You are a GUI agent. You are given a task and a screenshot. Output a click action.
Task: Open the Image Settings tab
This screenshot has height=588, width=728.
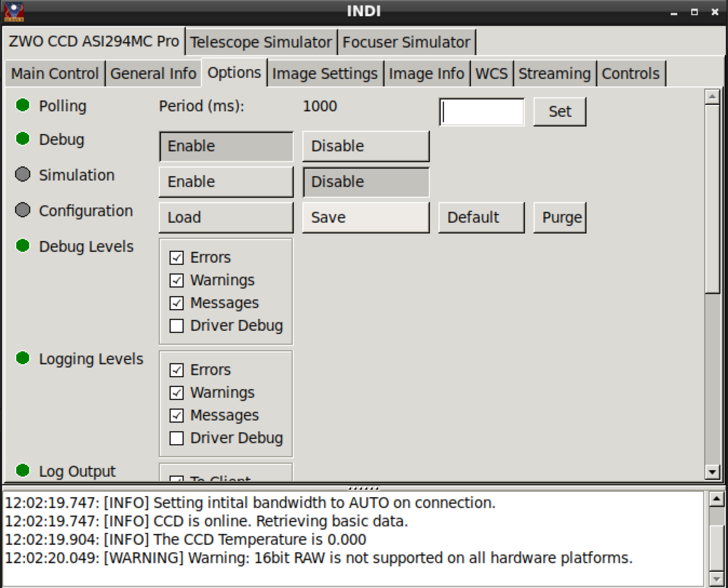point(325,73)
